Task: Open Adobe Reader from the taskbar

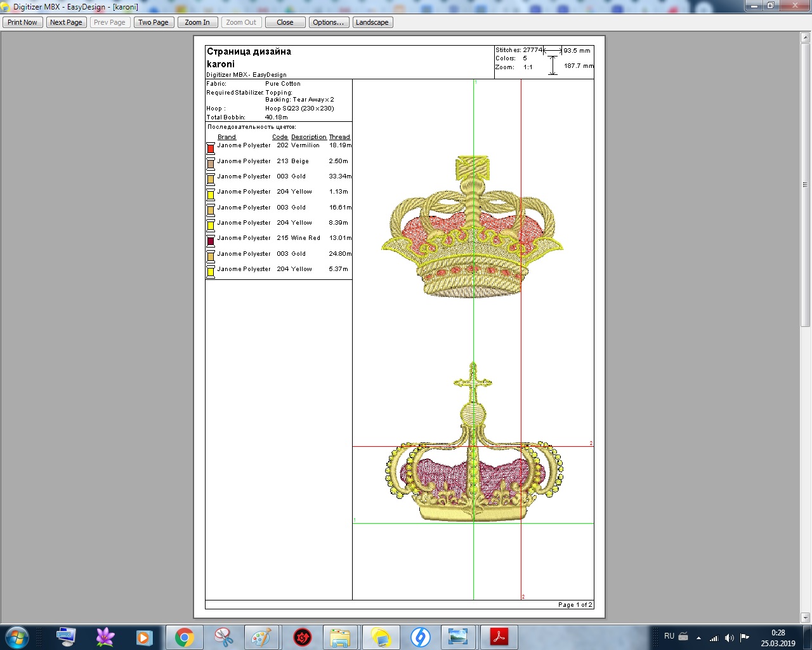Action: 499,637
